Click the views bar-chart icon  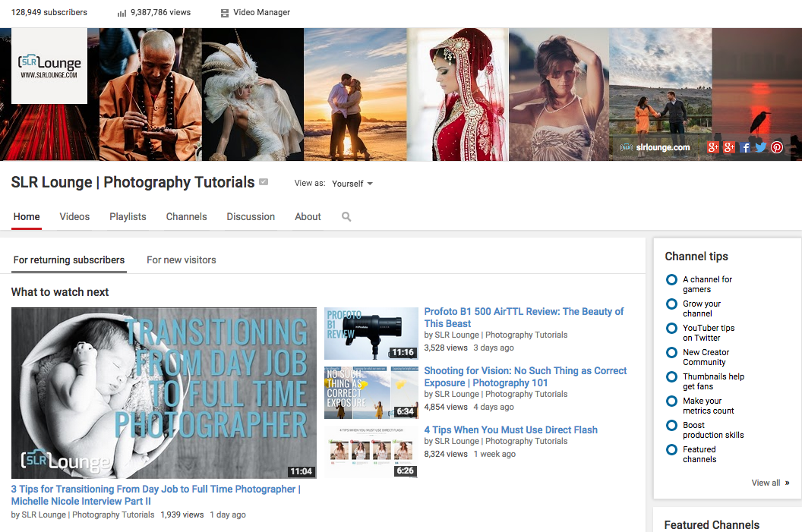tap(122, 13)
